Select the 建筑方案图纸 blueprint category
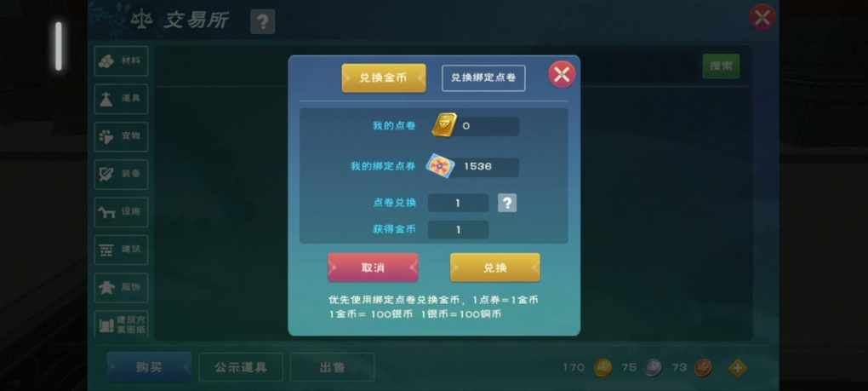The height and width of the screenshot is (391, 868). tap(121, 325)
